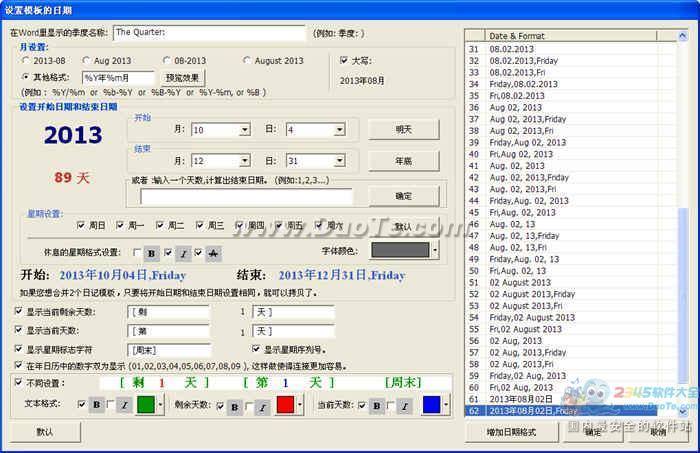Click Italic icon next to 文本格式
The height and width of the screenshot is (453, 700).
point(125,405)
